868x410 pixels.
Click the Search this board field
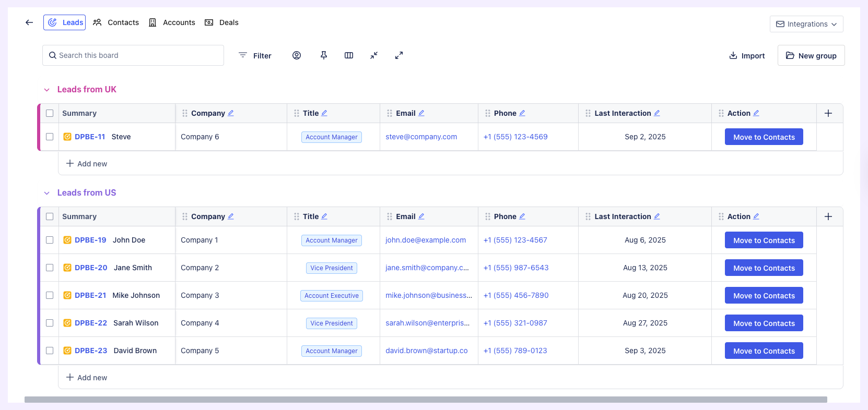click(133, 55)
